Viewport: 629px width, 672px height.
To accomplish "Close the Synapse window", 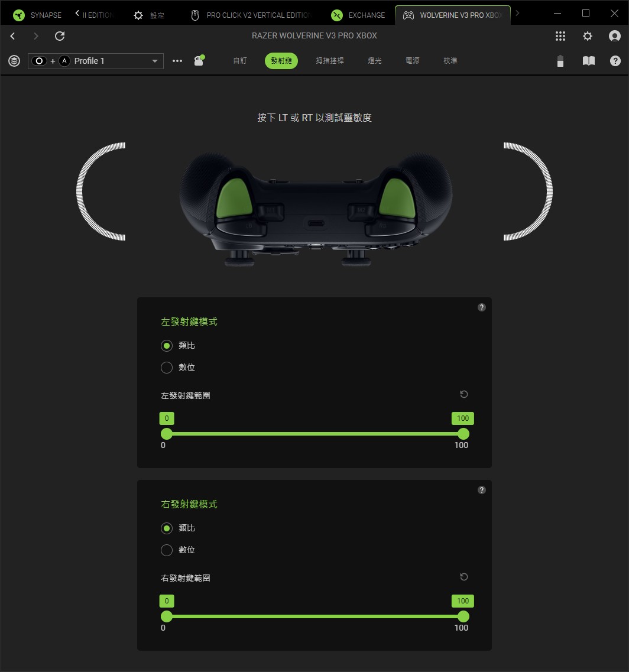I will (x=614, y=13).
